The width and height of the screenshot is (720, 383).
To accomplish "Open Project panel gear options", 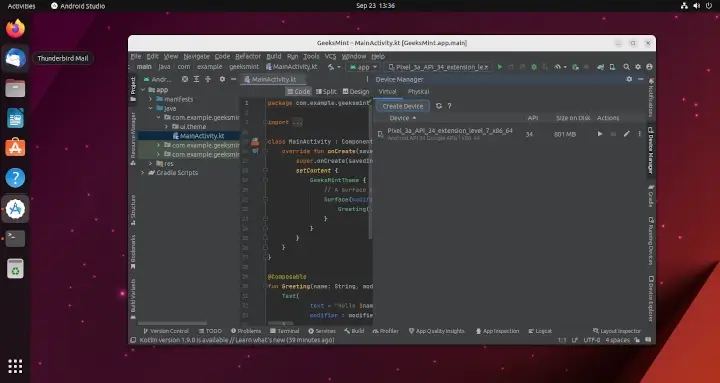I will tap(222, 79).
